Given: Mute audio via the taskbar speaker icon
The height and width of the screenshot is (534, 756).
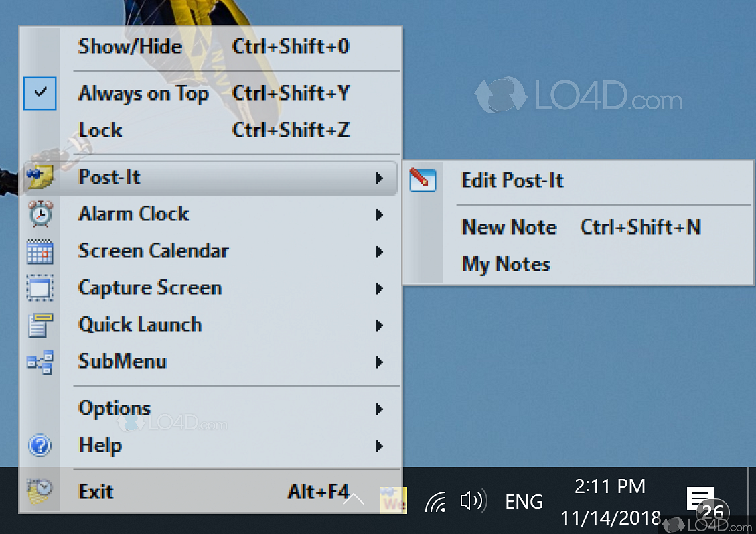Looking at the screenshot, I should [x=473, y=500].
